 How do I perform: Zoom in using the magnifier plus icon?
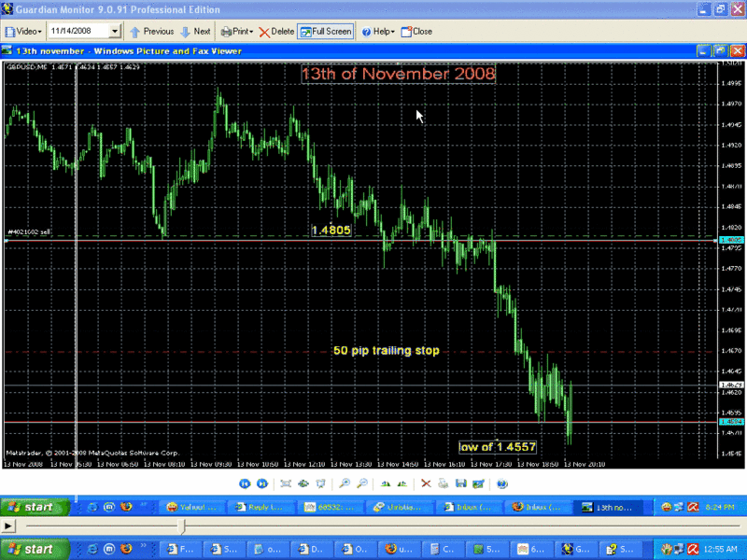pos(345,483)
